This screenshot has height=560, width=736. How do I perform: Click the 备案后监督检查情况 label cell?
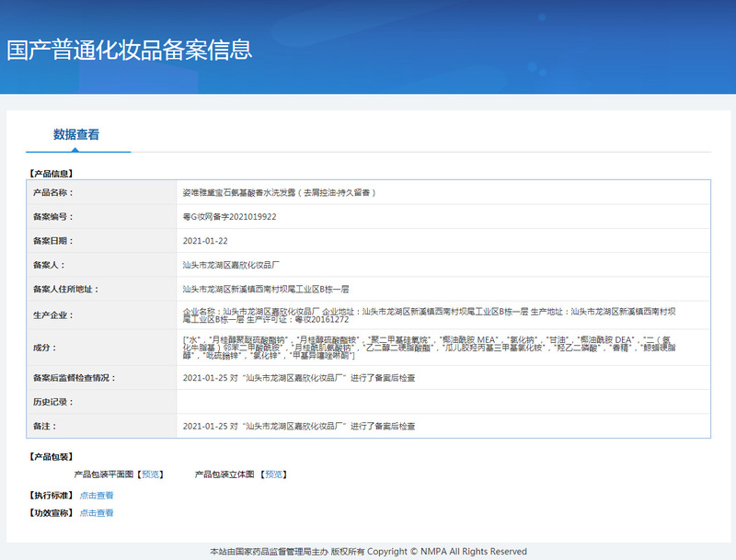[x=101, y=378]
